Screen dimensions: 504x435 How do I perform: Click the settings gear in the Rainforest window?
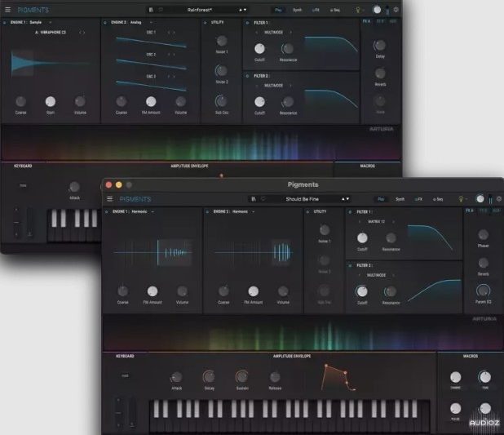396,10
